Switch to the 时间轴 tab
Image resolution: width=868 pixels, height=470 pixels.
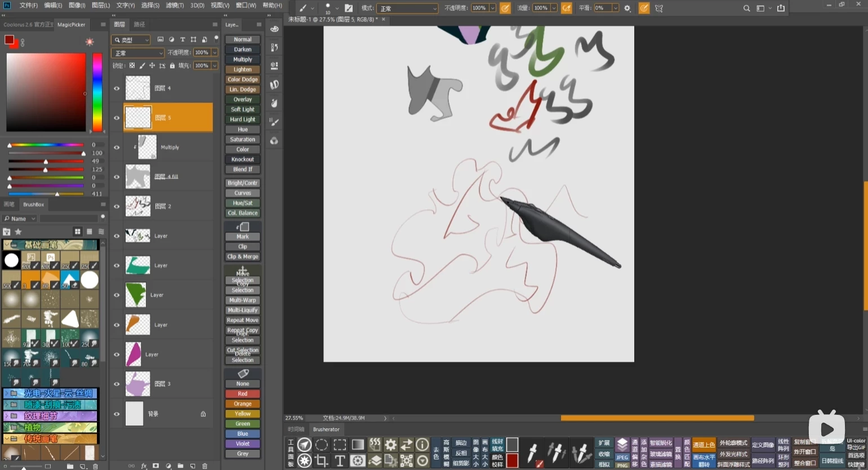click(296, 429)
